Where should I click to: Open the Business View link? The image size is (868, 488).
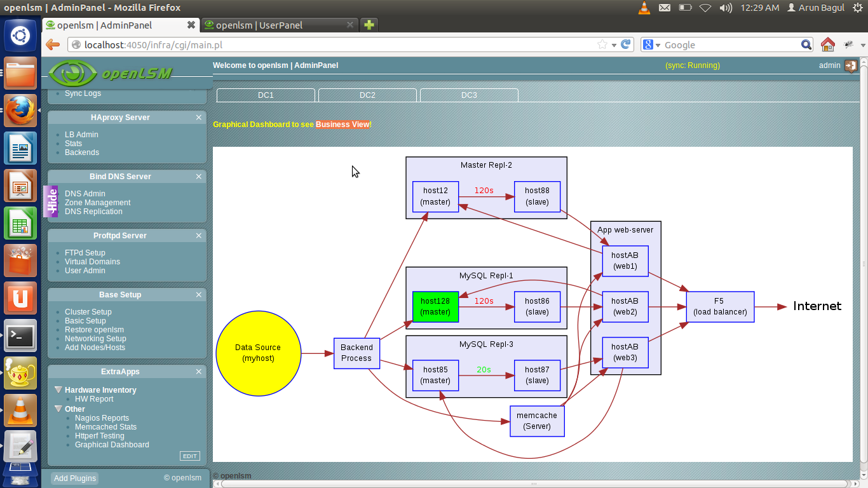pos(342,125)
